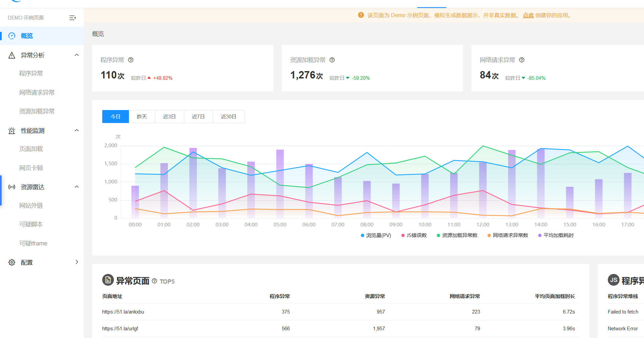The width and height of the screenshot is (644, 338).
Task: Toggle 平均加载耗时 series in chart legend
Action: coord(556,235)
